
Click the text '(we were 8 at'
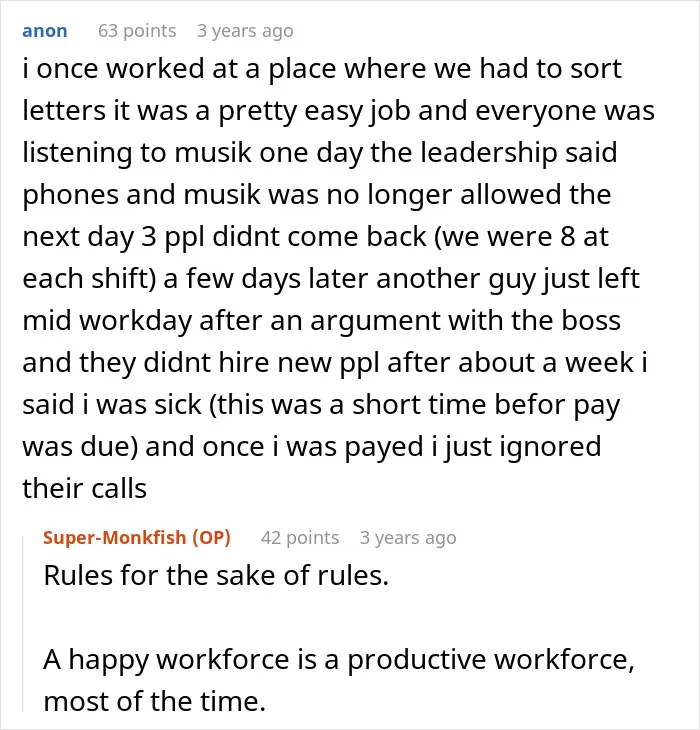click(x=521, y=237)
